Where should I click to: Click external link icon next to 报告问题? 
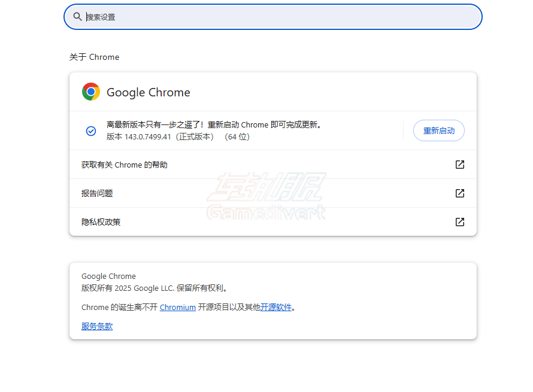(459, 193)
